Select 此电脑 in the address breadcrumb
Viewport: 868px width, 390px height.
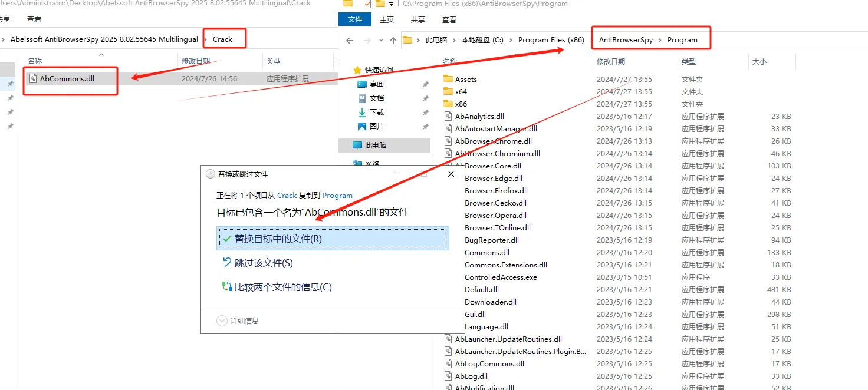click(x=436, y=40)
